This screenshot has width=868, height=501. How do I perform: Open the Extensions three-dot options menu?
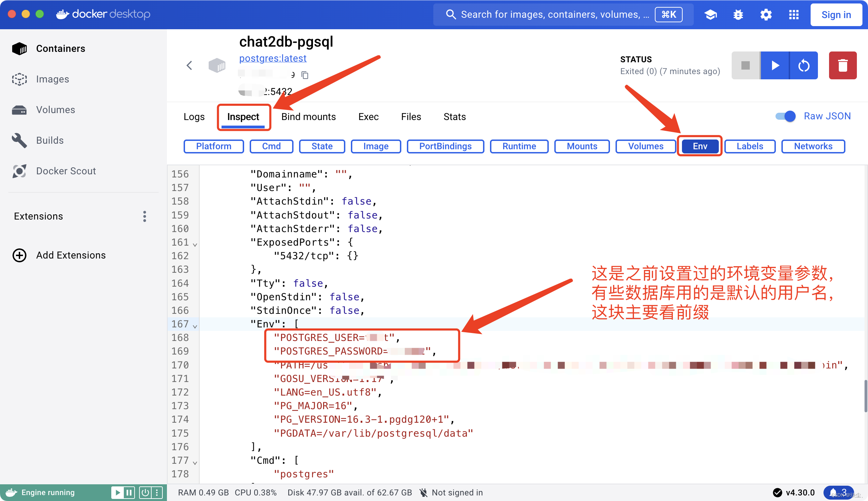[x=145, y=216]
